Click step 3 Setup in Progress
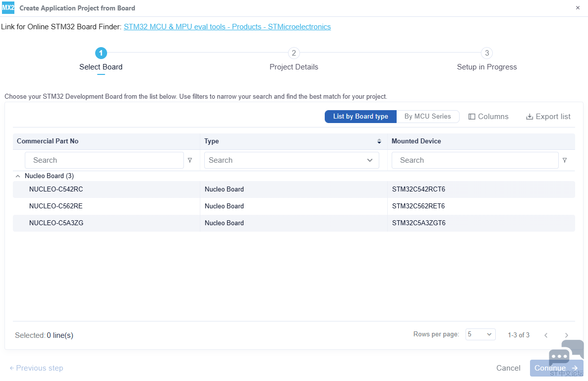Image resolution: width=588 pixels, height=381 pixels. (486, 54)
